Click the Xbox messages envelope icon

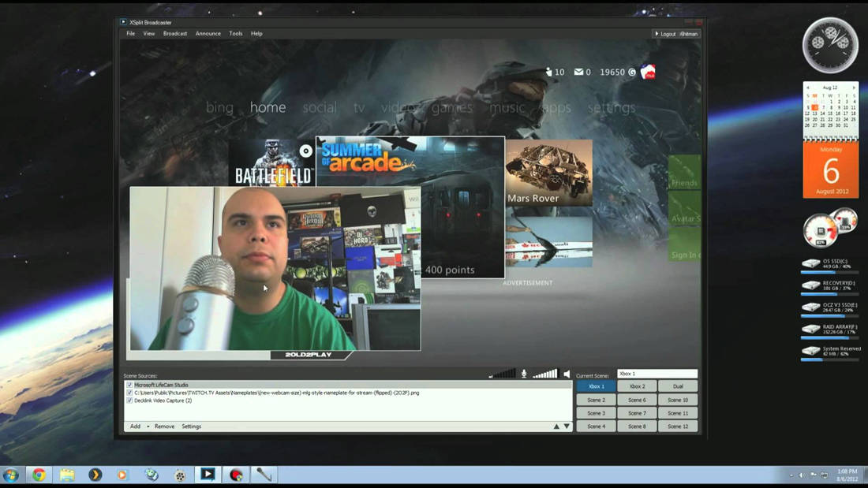tap(578, 72)
